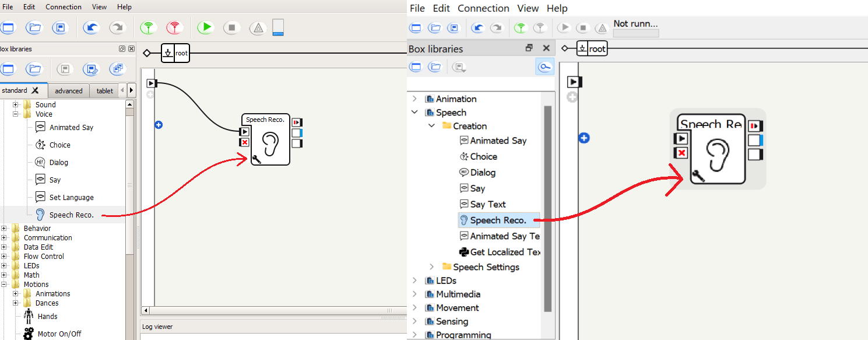Click the green Play button in left toolbar
868x340 pixels.
(205, 27)
